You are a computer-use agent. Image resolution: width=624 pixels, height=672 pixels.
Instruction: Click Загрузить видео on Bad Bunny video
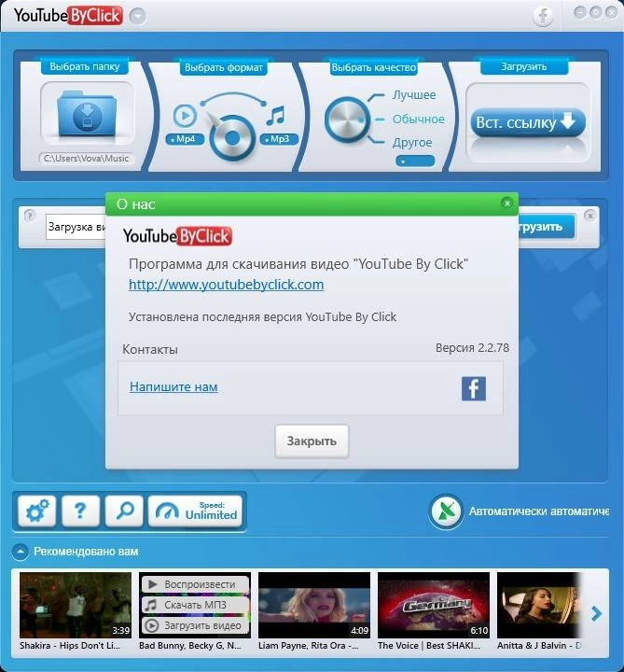[x=195, y=625]
